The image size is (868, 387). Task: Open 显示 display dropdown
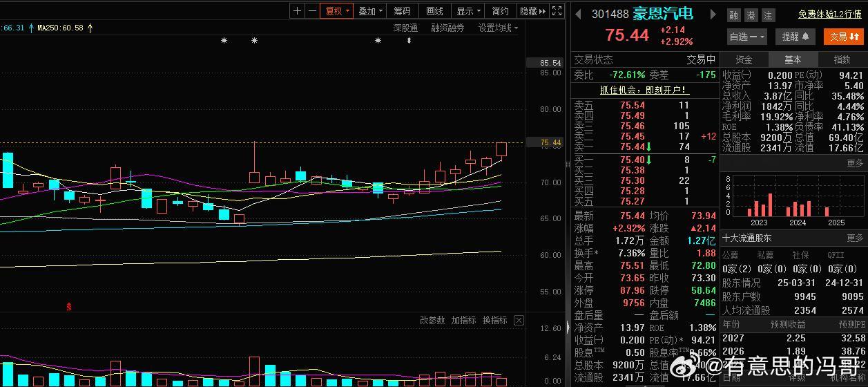coord(469,11)
